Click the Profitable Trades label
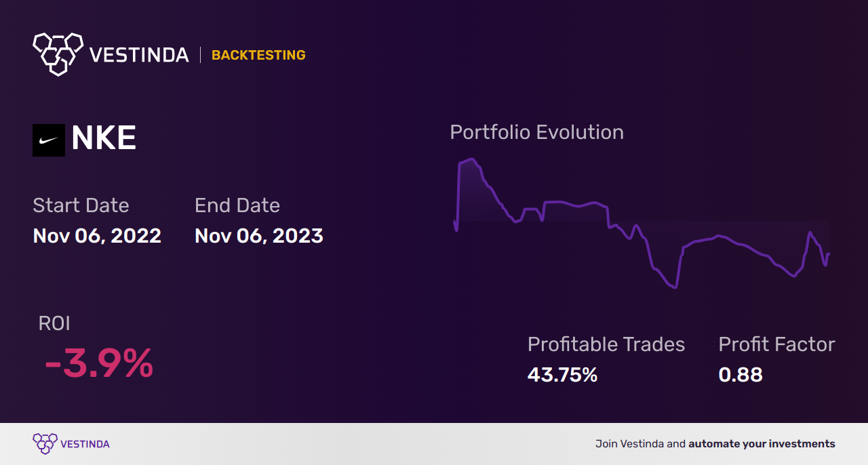The image size is (868, 465). (x=606, y=344)
